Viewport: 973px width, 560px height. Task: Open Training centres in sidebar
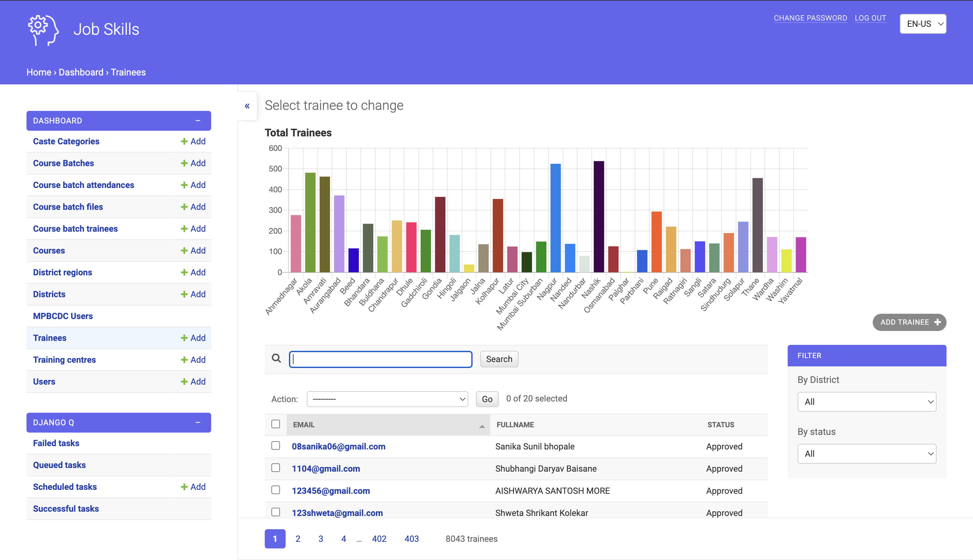coord(65,360)
